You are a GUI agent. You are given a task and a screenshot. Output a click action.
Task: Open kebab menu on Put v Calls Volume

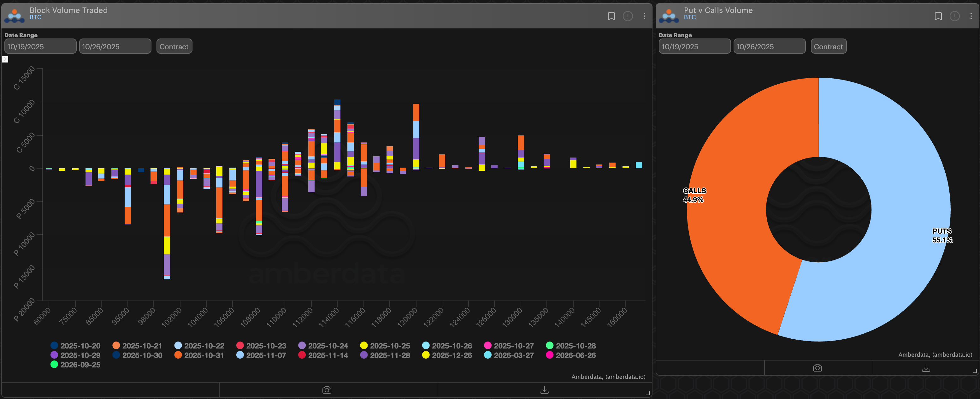[971, 16]
